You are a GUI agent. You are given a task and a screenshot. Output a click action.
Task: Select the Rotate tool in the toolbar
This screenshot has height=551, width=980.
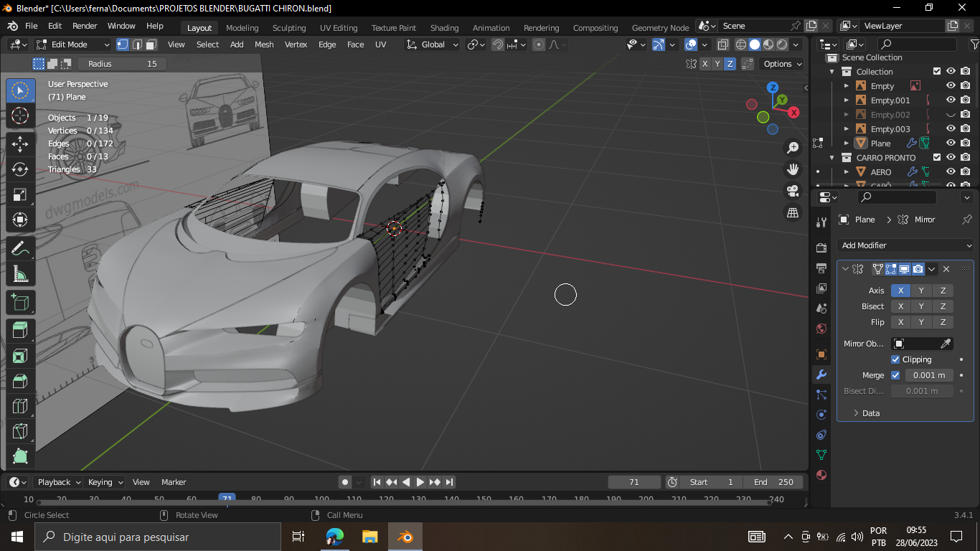pyautogui.click(x=20, y=169)
